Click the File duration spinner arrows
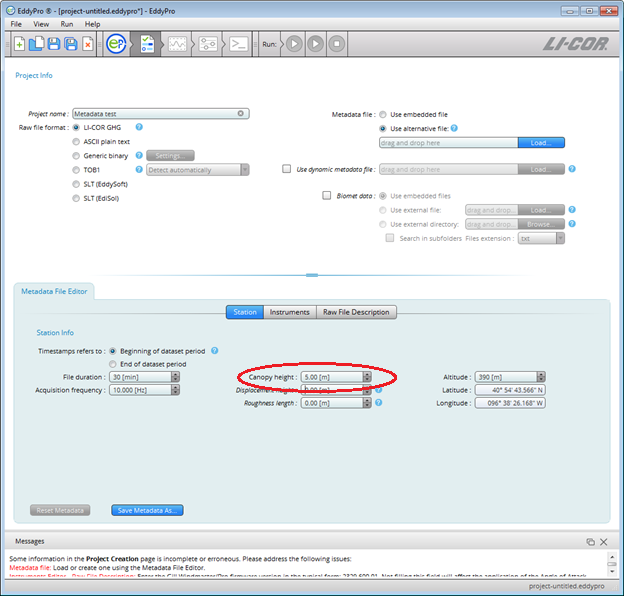Viewport: 624px width, 597px height. tap(176, 377)
